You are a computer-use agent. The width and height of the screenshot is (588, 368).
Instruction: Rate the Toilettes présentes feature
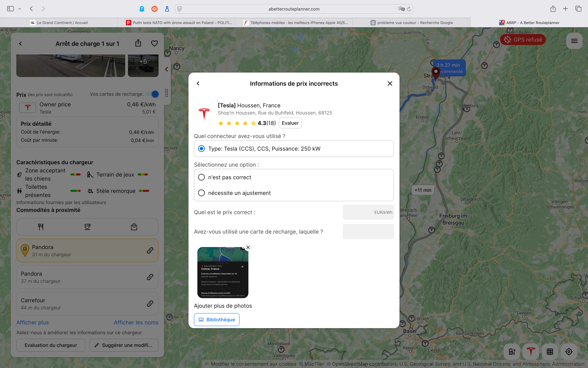pyautogui.click(x=76, y=191)
